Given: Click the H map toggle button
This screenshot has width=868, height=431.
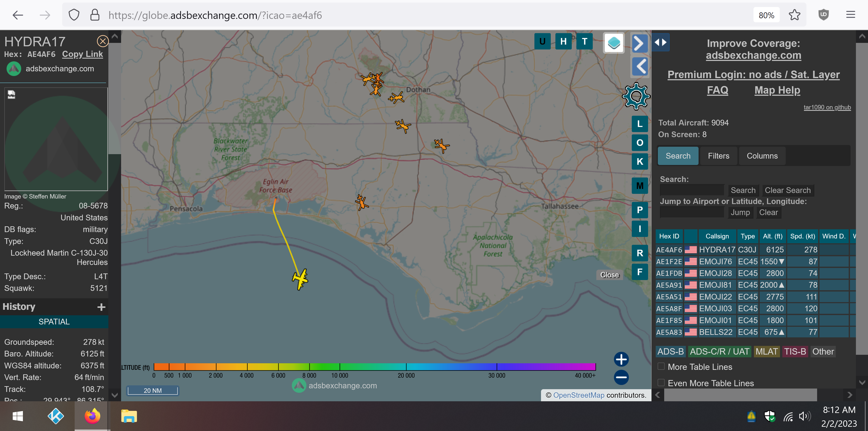Looking at the screenshot, I should (563, 41).
